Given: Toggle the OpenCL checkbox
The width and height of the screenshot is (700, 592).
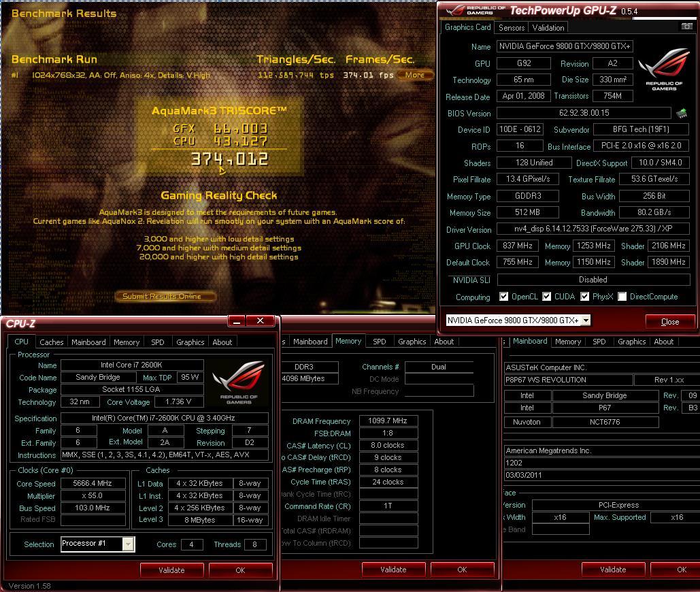Looking at the screenshot, I should [x=503, y=297].
